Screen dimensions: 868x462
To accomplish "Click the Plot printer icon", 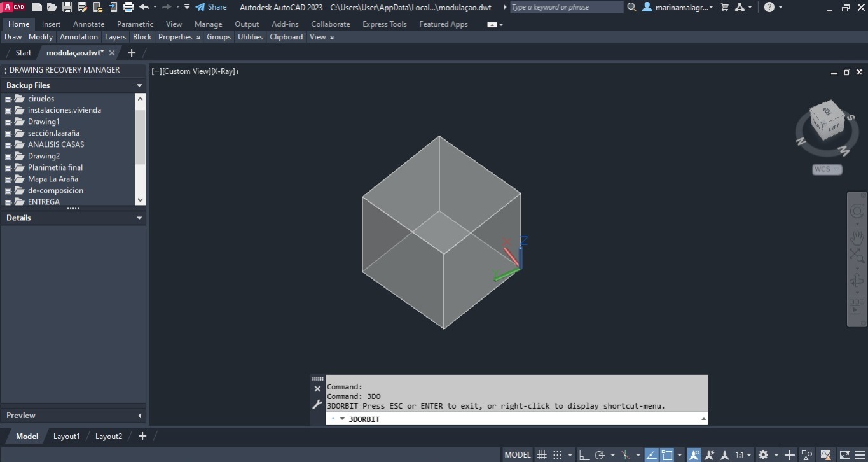I will [x=128, y=7].
